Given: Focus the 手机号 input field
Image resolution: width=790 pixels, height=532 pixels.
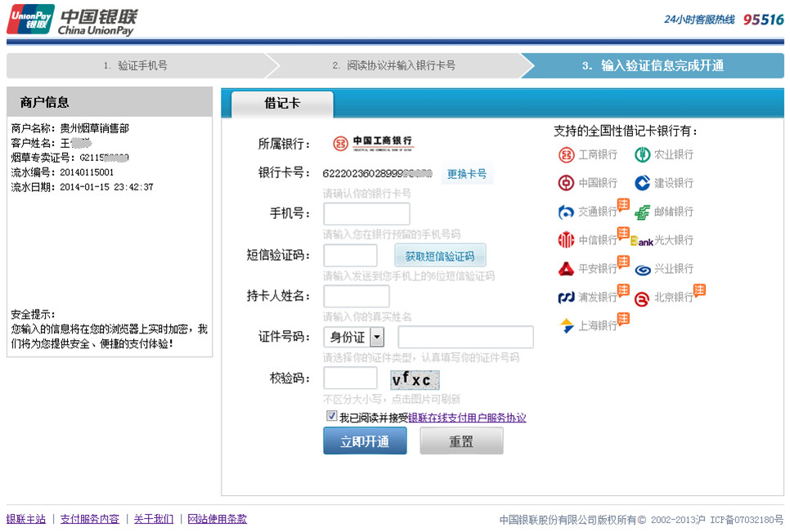Looking at the screenshot, I should click(366, 214).
